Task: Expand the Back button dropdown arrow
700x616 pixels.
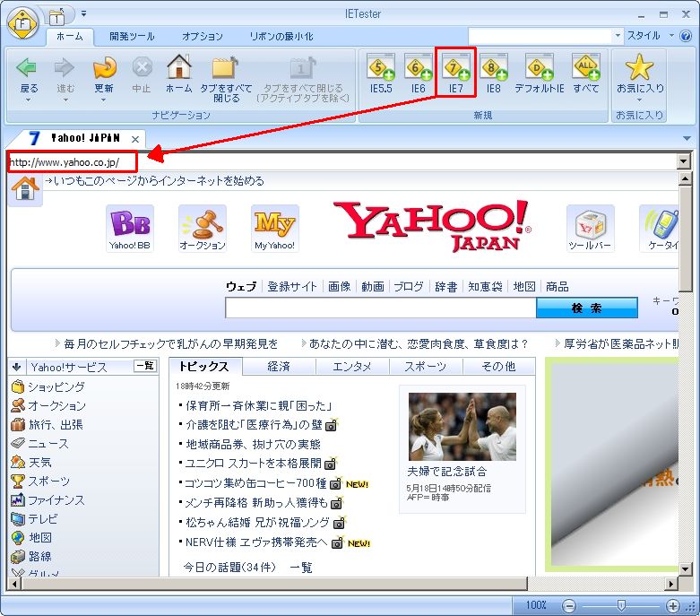Action: [28, 100]
